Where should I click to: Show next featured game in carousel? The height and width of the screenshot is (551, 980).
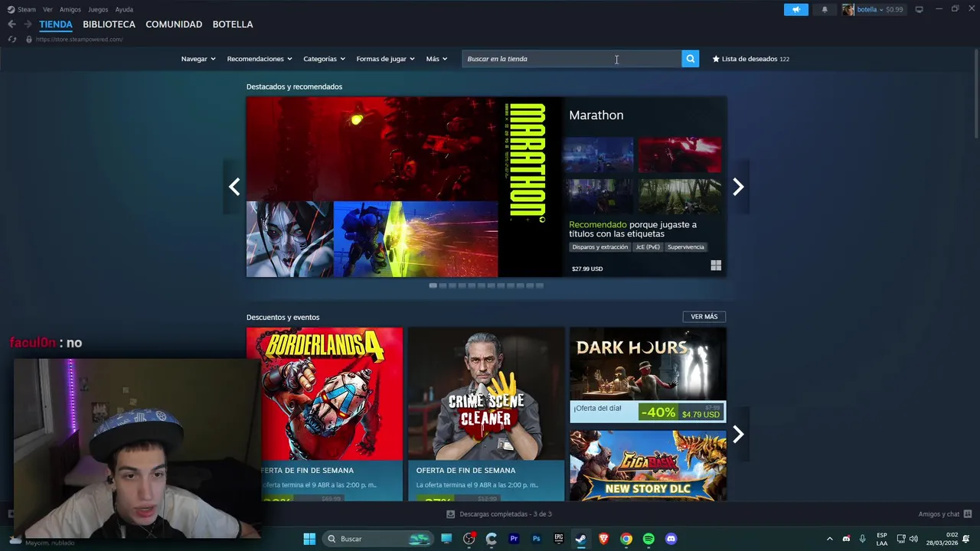[738, 187]
